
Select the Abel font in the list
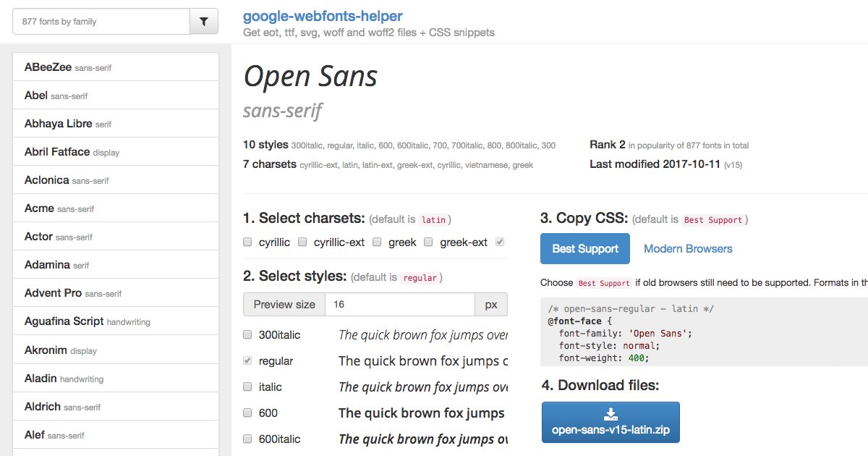(x=116, y=96)
